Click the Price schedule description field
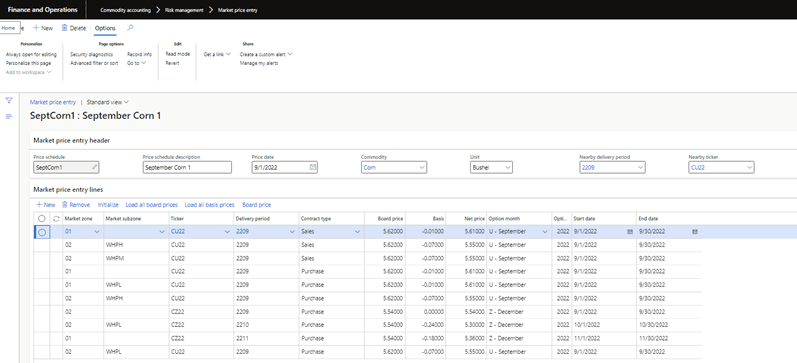797x363 pixels. [187, 167]
